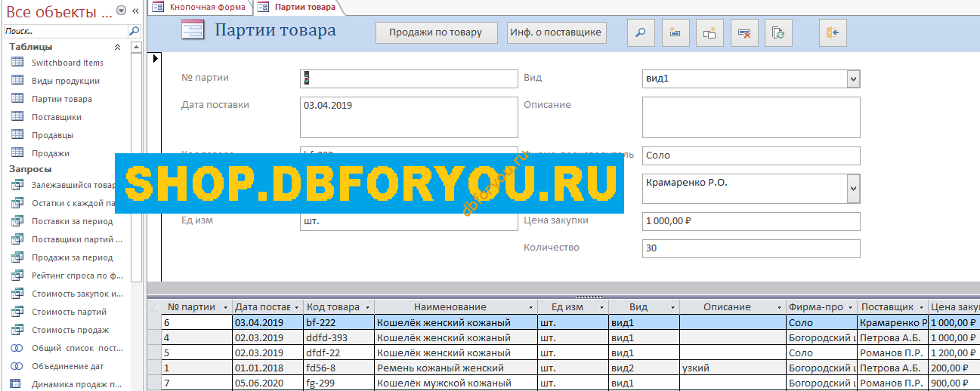The height and width of the screenshot is (391, 980).
Task: Click the close form door icon
Action: pos(833,32)
